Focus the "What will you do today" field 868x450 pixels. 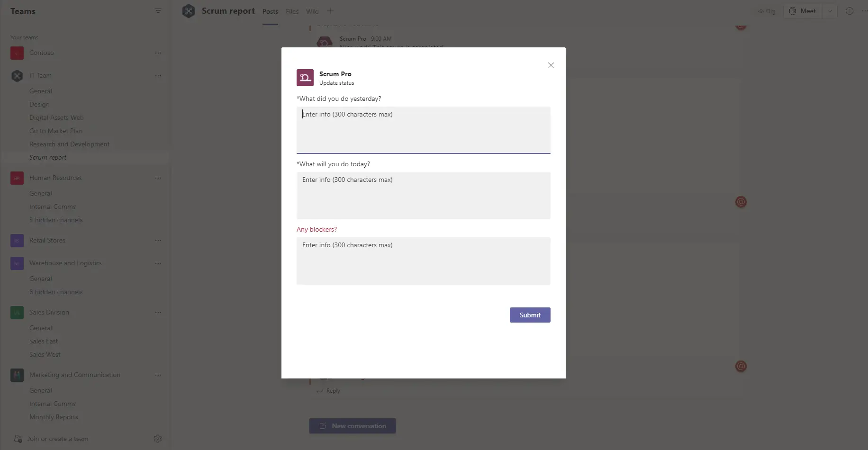coord(424,196)
